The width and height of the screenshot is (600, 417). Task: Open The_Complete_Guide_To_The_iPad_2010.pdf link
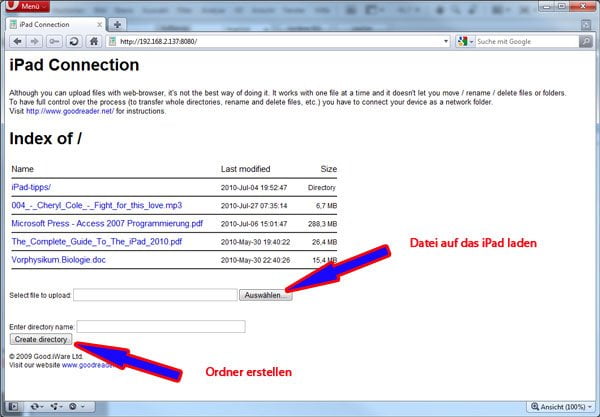[x=96, y=241]
